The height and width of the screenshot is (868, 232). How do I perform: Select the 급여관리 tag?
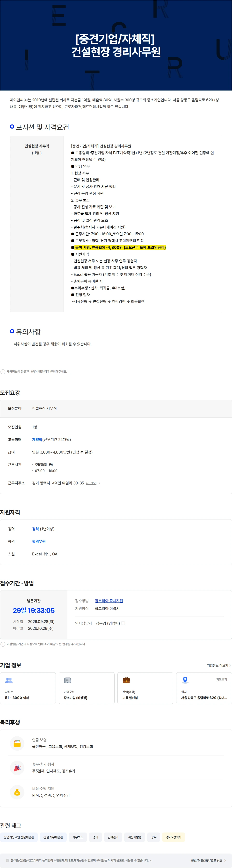click(113, 837)
